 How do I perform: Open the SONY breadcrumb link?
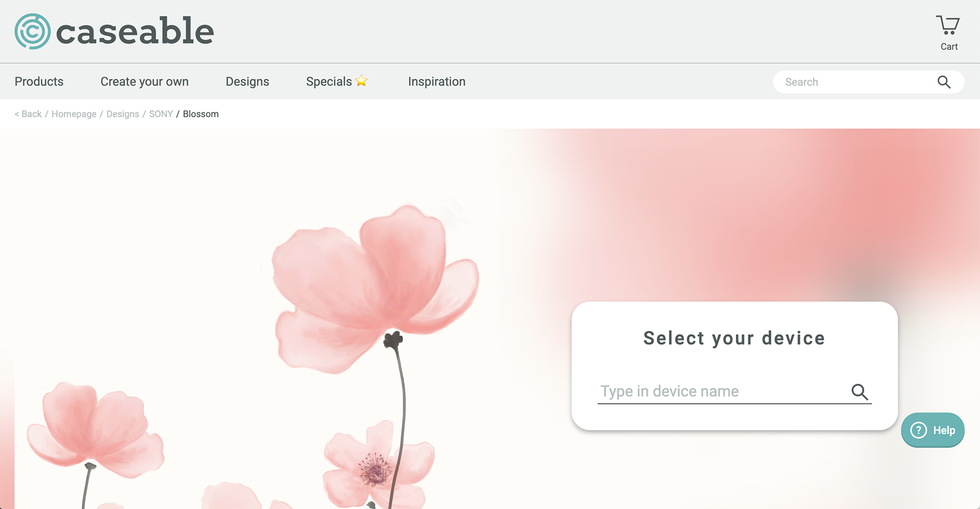tap(161, 114)
